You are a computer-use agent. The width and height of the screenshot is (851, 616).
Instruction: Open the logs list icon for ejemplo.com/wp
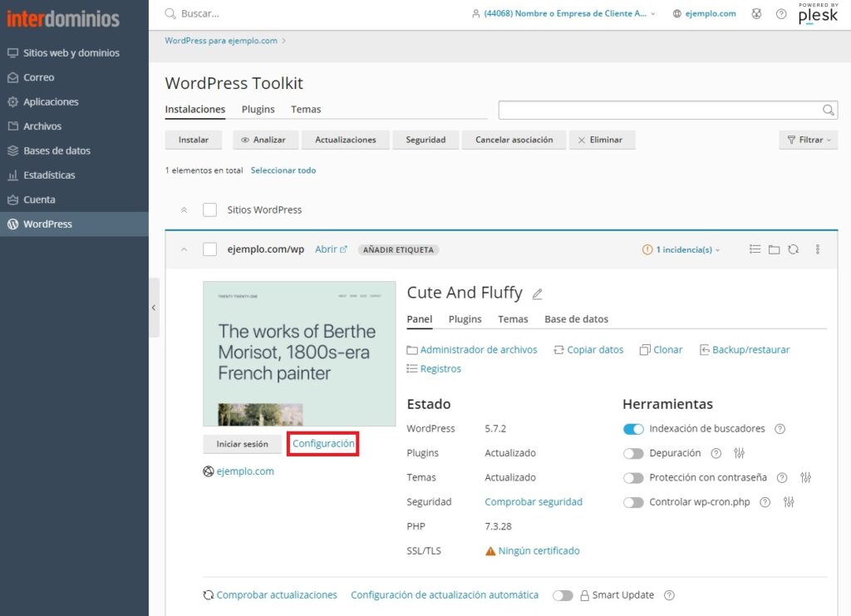pos(755,249)
